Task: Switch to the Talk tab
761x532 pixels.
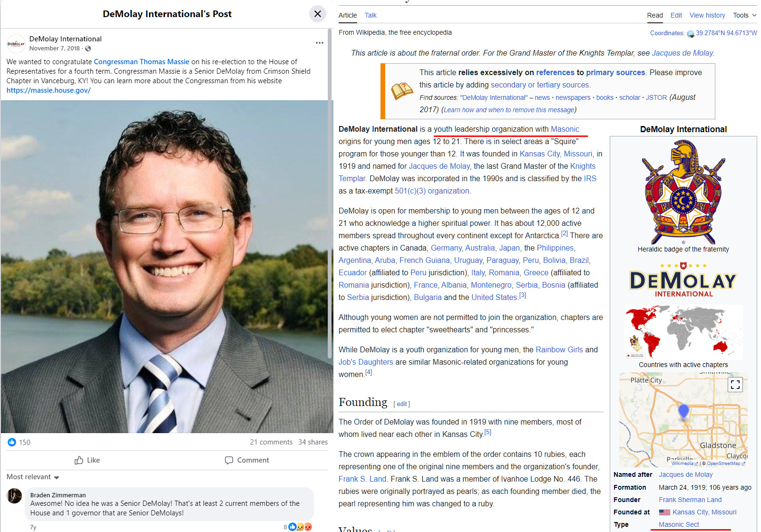Action: tap(371, 15)
